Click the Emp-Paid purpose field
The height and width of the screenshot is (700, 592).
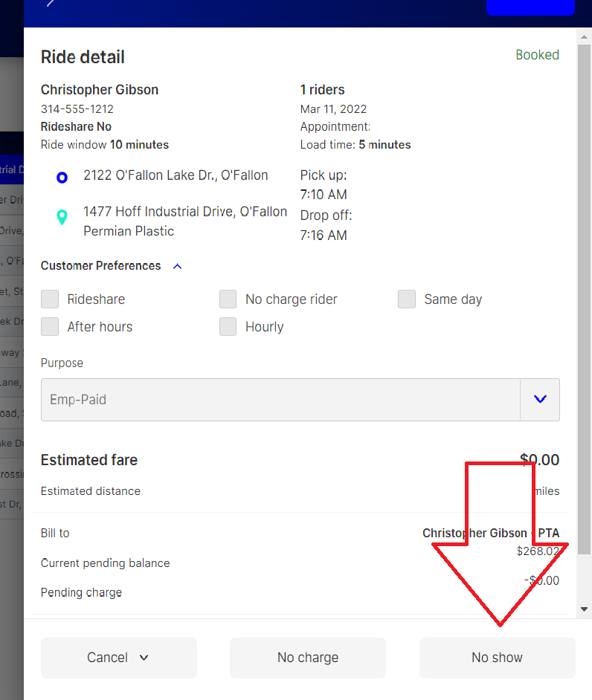coord(280,400)
